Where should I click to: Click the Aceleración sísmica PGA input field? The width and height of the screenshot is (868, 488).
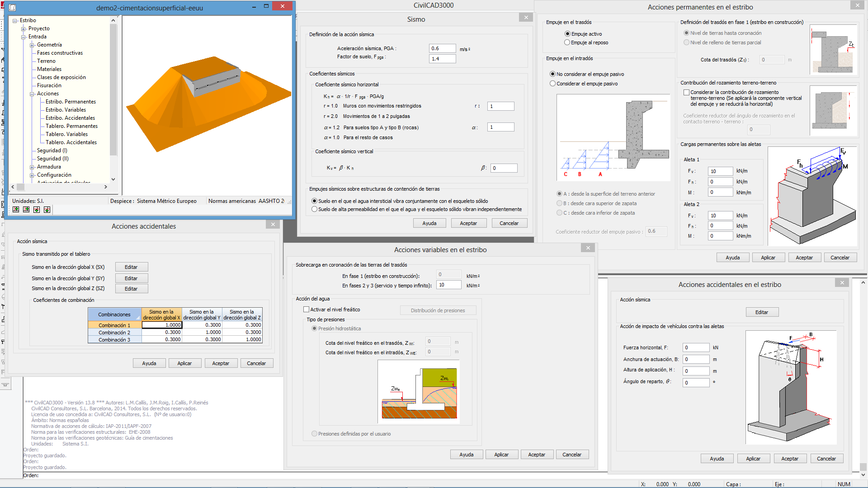pyautogui.click(x=442, y=48)
